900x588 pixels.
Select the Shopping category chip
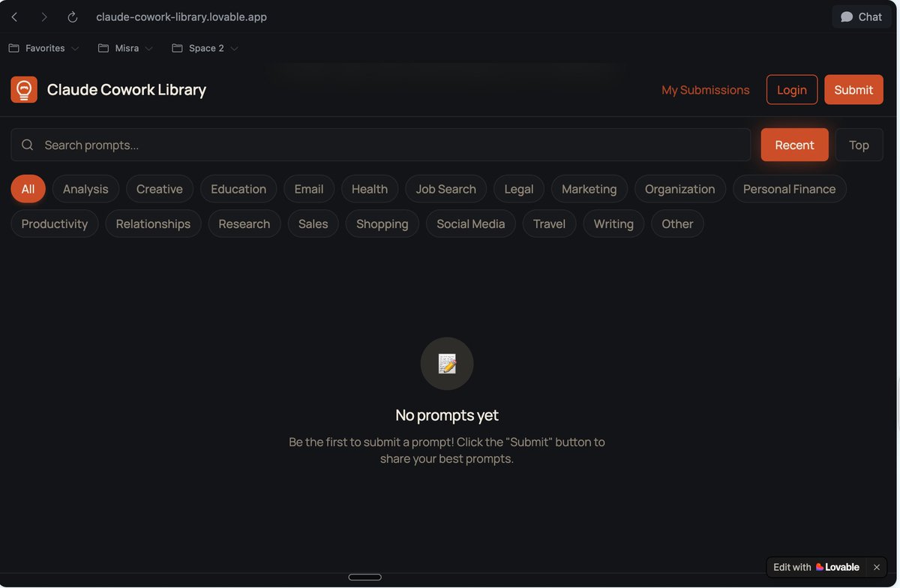(x=382, y=223)
